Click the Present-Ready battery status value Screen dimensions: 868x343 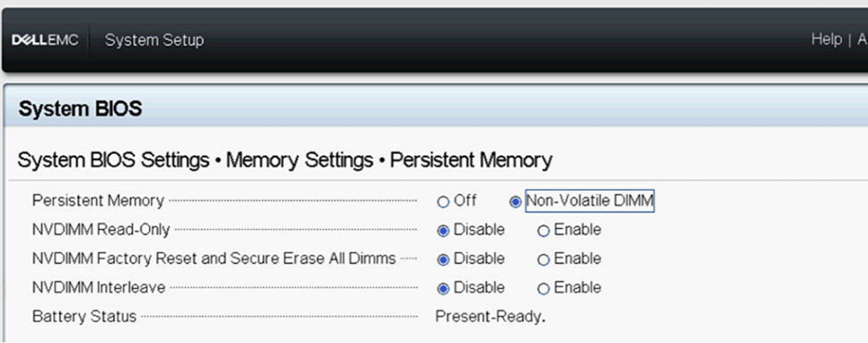point(489,317)
